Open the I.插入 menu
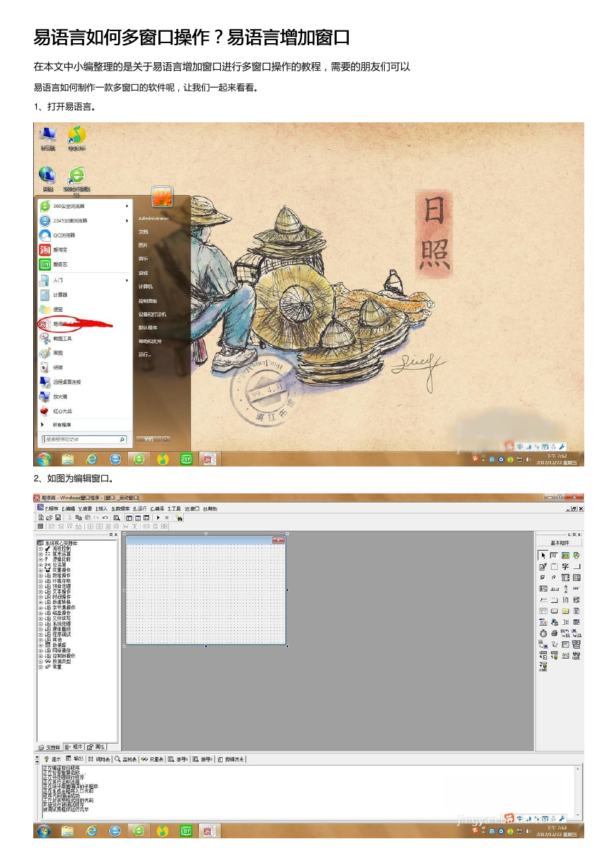Screen dimensions: 614x868 pos(101,508)
